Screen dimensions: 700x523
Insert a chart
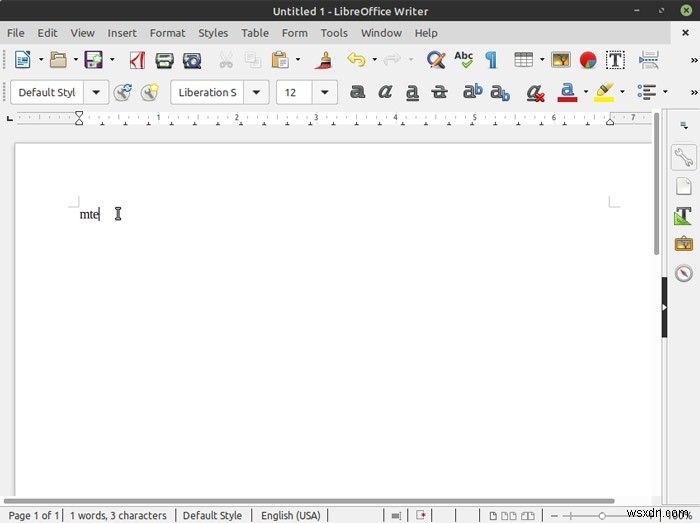(588, 60)
